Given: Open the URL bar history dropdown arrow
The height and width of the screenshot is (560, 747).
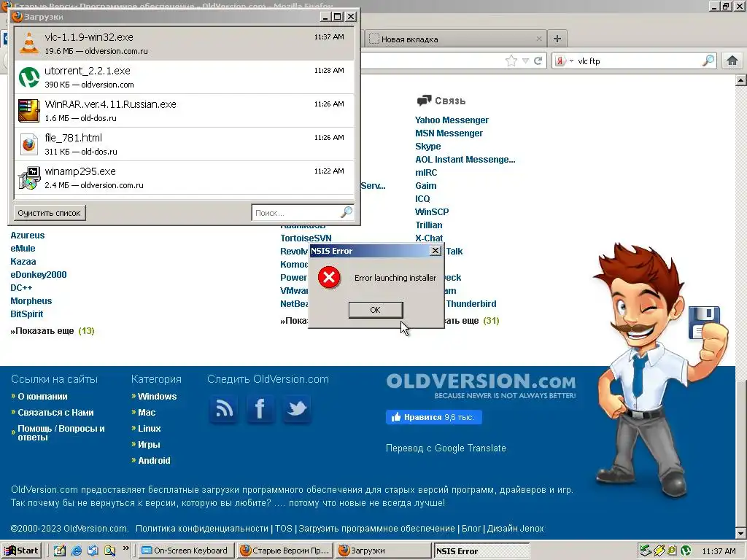Looking at the screenshot, I should tap(525, 61).
